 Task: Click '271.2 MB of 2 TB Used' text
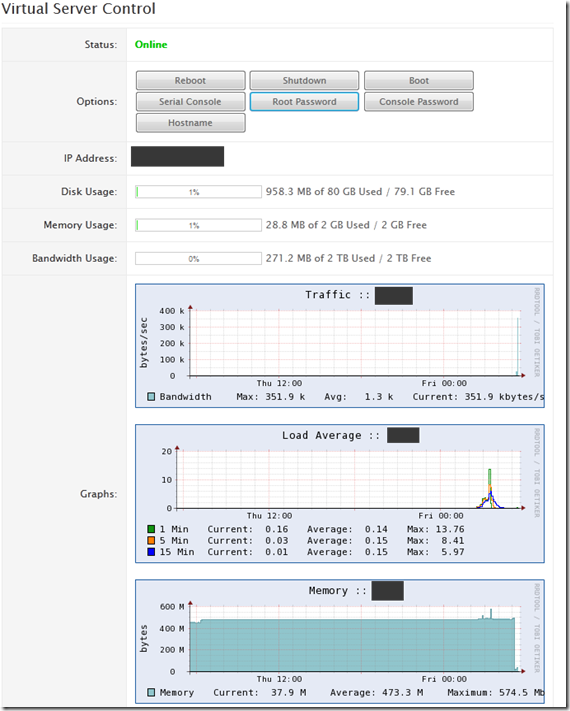tap(320, 258)
